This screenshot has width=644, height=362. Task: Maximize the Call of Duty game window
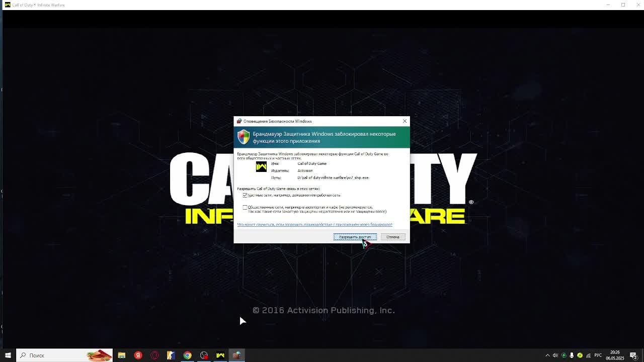[x=623, y=5]
